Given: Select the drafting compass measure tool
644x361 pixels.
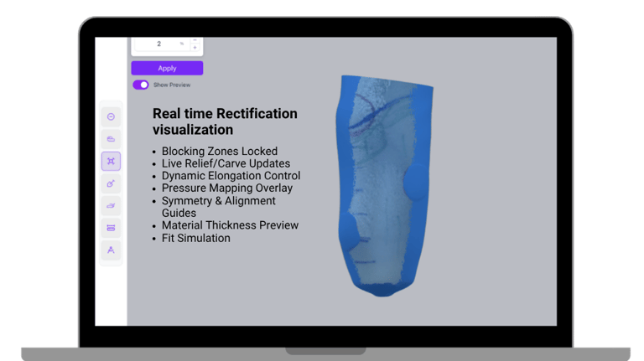Looking at the screenshot, I should point(111,250).
